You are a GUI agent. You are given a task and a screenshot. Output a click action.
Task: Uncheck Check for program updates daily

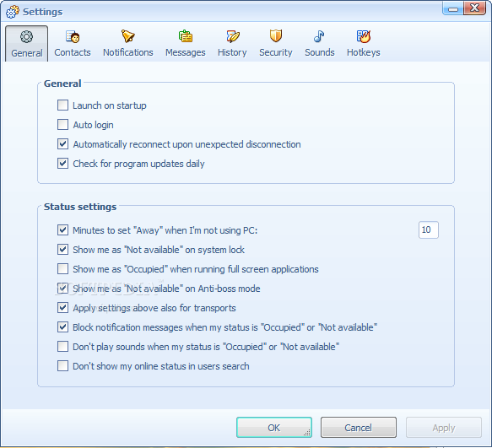pyautogui.click(x=62, y=163)
